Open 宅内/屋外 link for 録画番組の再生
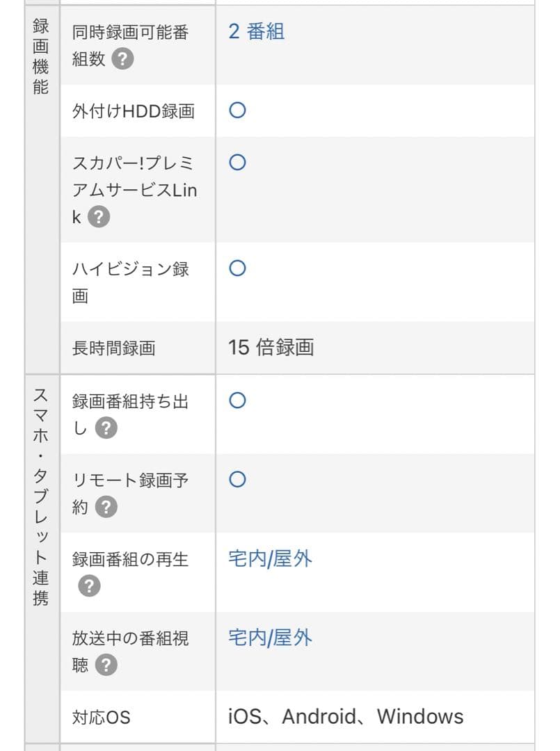The width and height of the screenshot is (560, 751). coord(270,559)
